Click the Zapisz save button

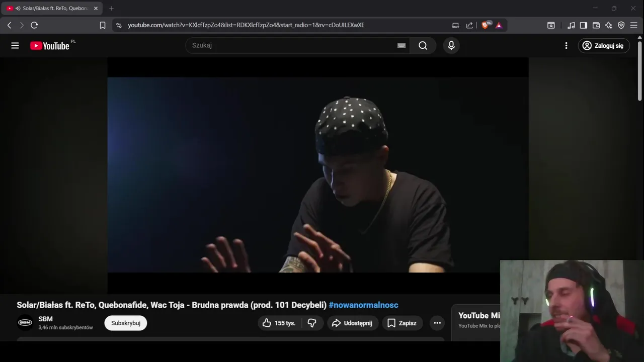[403, 323]
